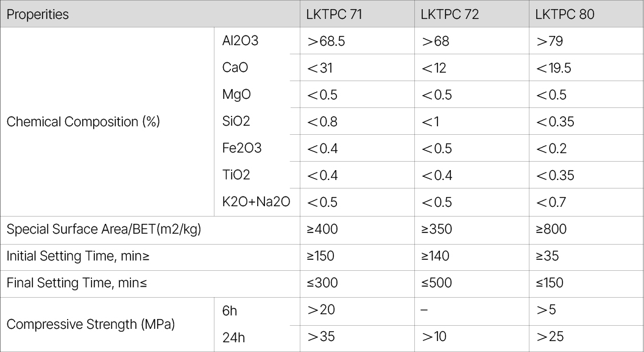Select the <19.5 CaO value cell
Image resolution: width=644 pixels, height=352 pixels.
(x=553, y=68)
